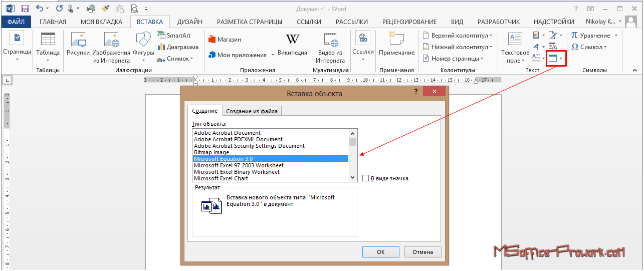Enable the "В виде значка" checkbox

pyautogui.click(x=366, y=178)
